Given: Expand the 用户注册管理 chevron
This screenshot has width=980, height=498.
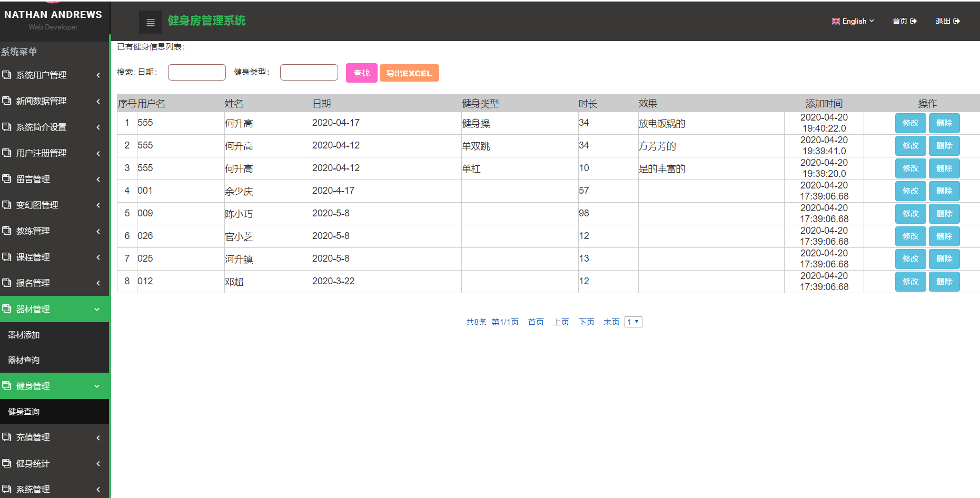Looking at the screenshot, I should coord(98,153).
